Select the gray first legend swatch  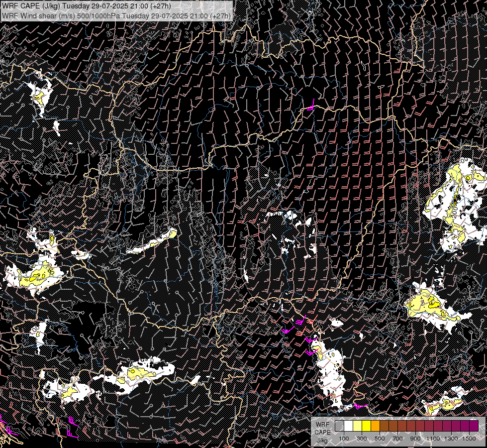pyautogui.click(x=339, y=426)
